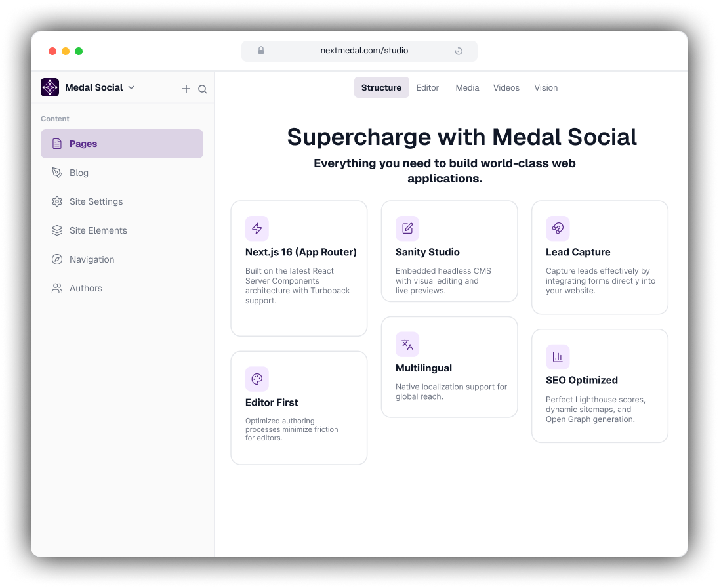Image resolution: width=719 pixels, height=588 pixels.
Task: Click the Multilingual heading
Action: pos(424,368)
